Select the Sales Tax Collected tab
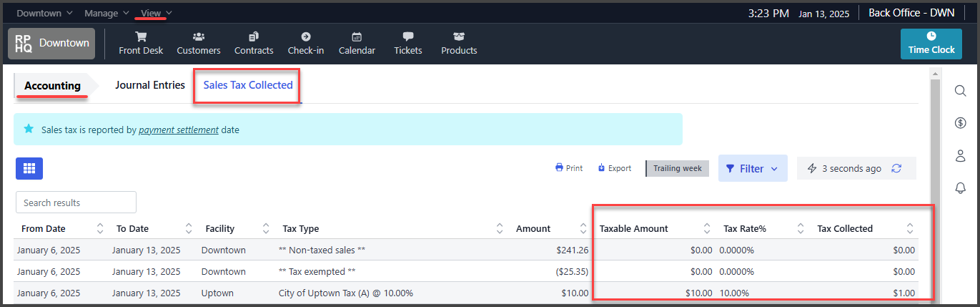 click(x=248, y=84)
